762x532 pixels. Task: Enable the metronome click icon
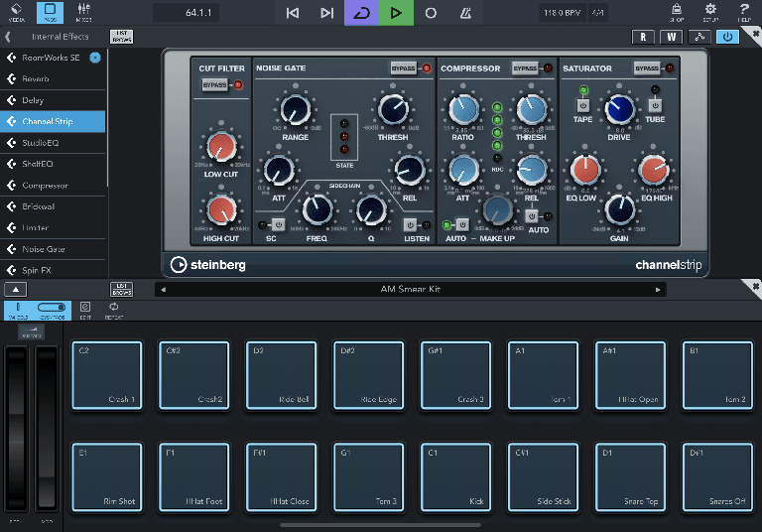point(465,13)
